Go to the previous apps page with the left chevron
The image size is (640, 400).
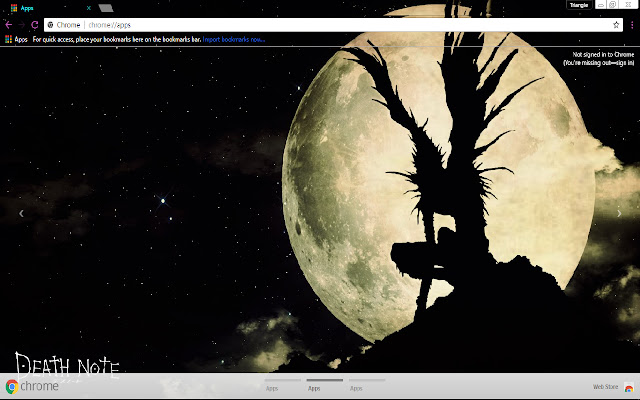pos(21,213)
